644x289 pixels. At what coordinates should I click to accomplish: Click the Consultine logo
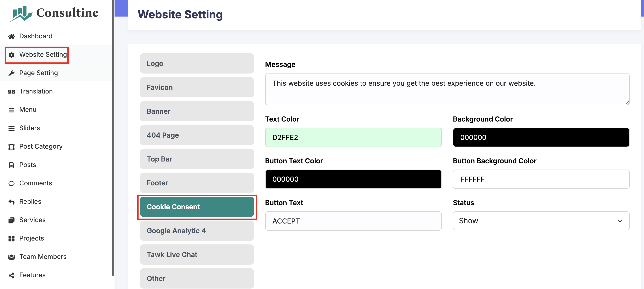(x=54, y=13)
